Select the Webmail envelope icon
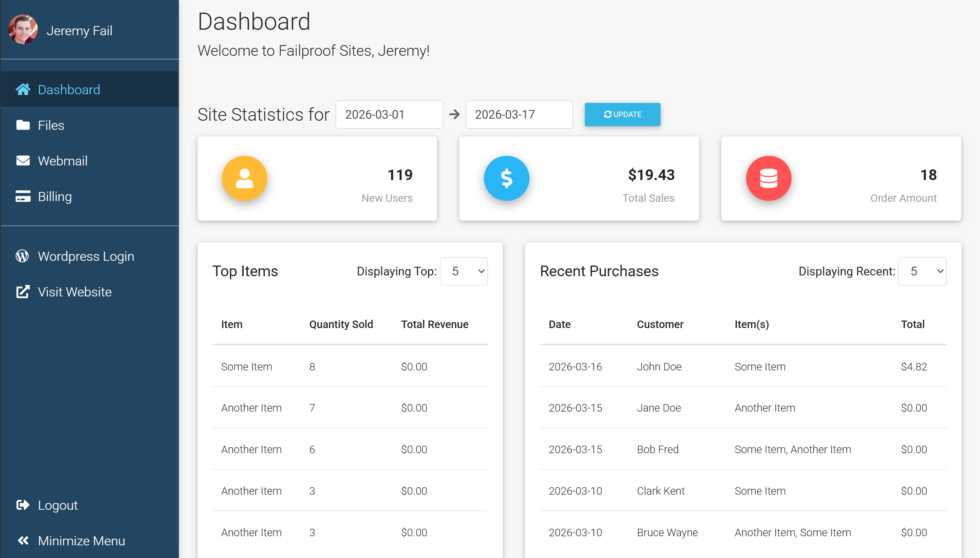The image size is (980, 558). pos(23,160)
